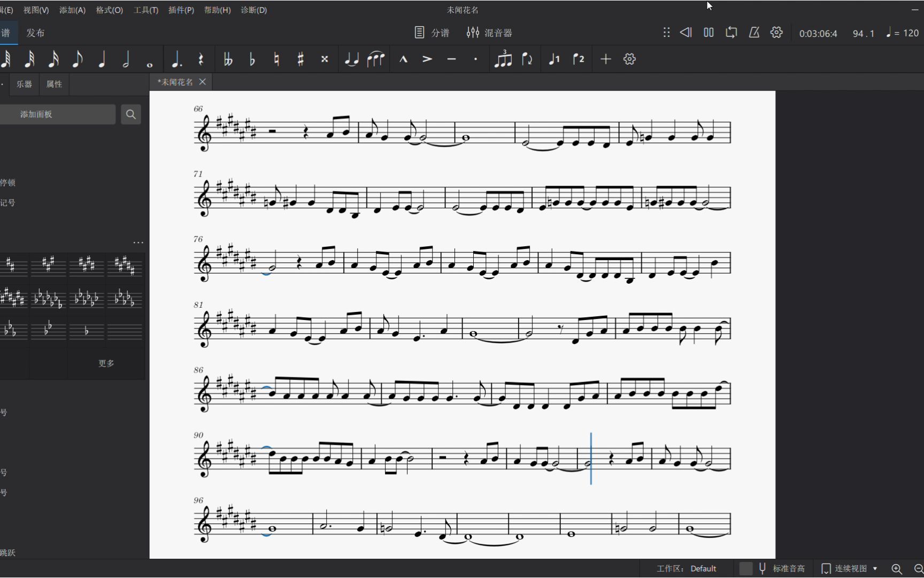Screen dimensions: 924x578
Task: Apply the double flat accidental
Action: point(228,59)
